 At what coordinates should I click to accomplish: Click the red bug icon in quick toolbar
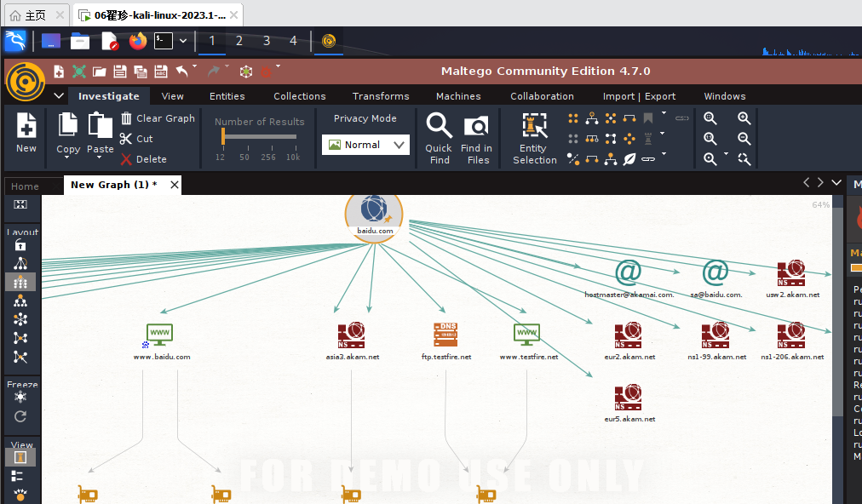coord(266,72)
